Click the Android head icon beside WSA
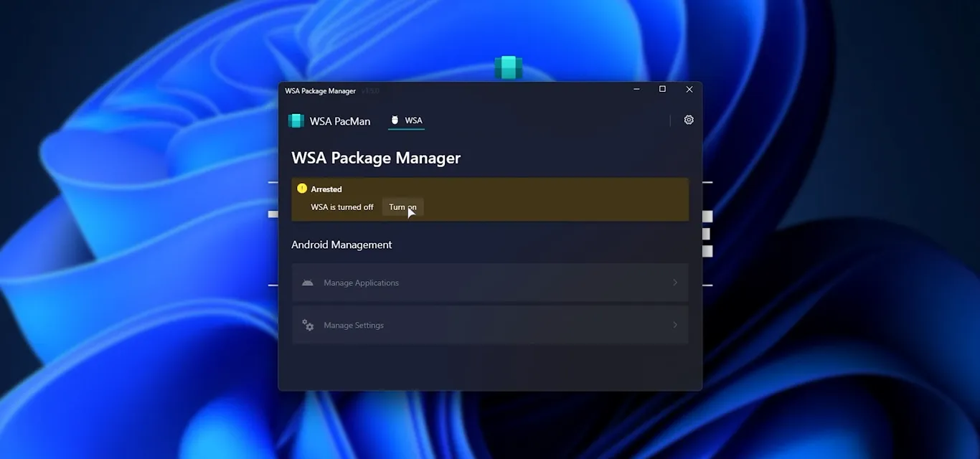980x459 pixels. [395, 120]
